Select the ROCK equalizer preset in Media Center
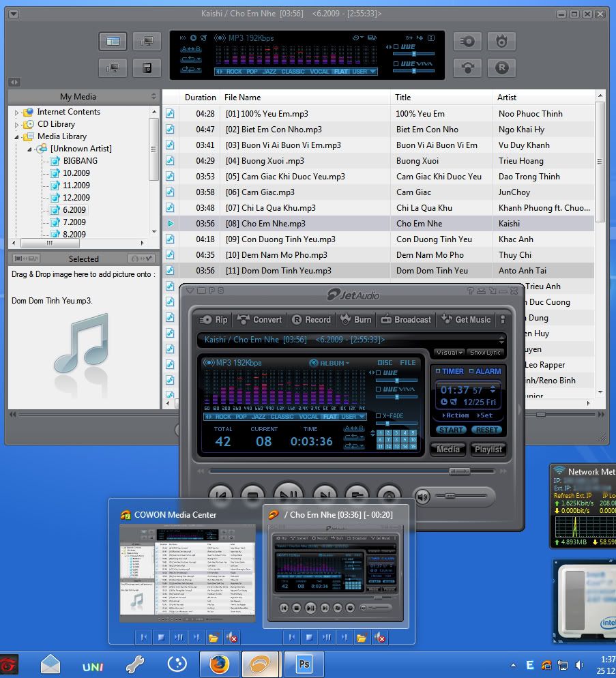Viewport: 616px width, 678px height. point(234,72)
